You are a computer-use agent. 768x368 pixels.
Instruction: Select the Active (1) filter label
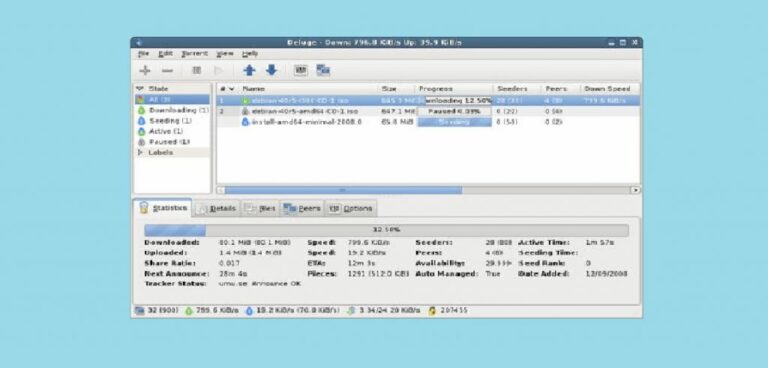tap(166, 131)
